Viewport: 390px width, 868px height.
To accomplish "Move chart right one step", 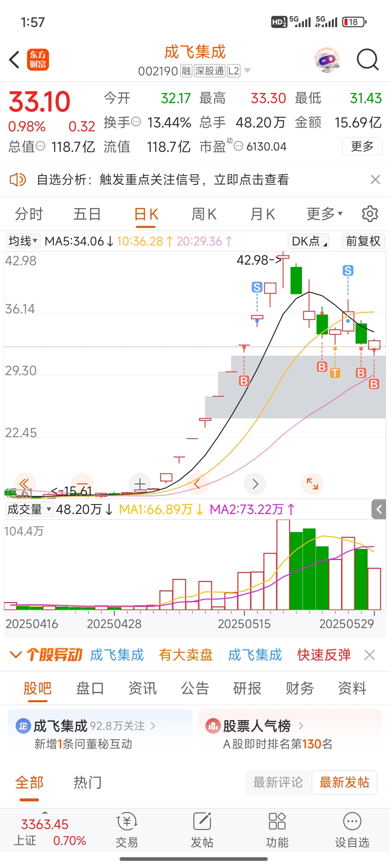I will click(x=255, y=484).
